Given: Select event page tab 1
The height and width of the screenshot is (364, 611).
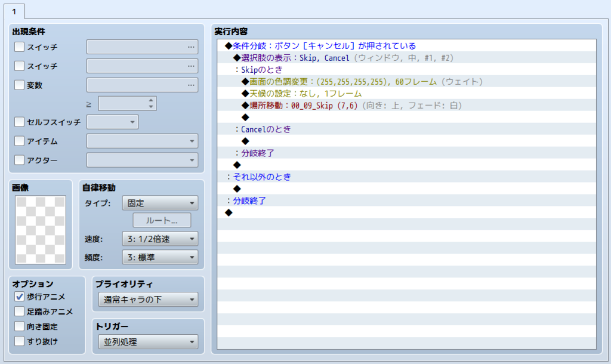Looking at the screenshot, I should tap(14, 12).
